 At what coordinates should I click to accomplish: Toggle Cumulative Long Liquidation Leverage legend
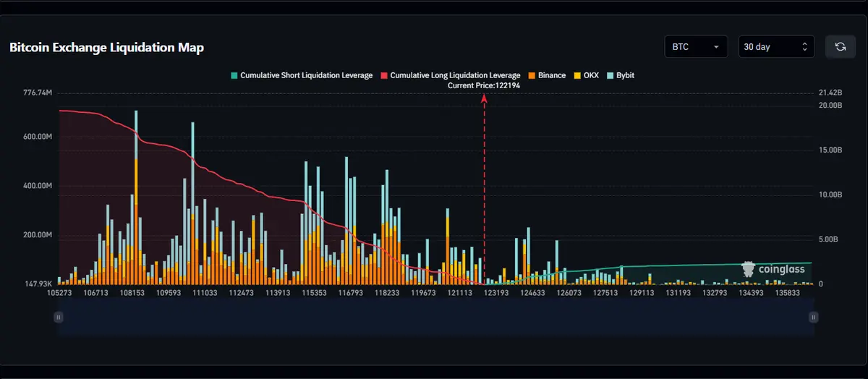coord(450,75)
